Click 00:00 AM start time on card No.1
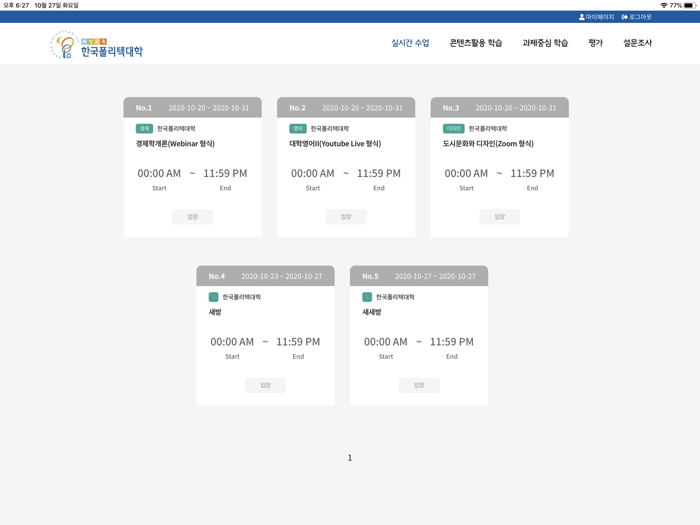This screenshot has height=525, width=700. click(159, 173)
